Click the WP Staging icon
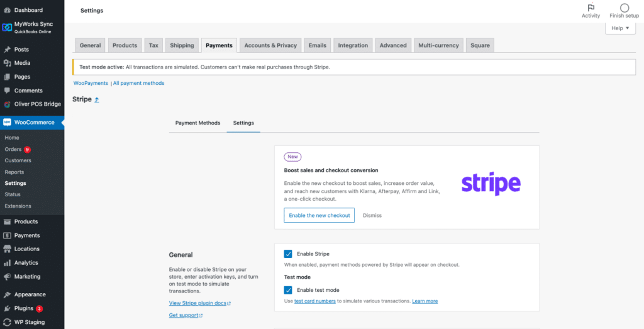The height and width of the screenshot is (329, 644). coord(7,323)
